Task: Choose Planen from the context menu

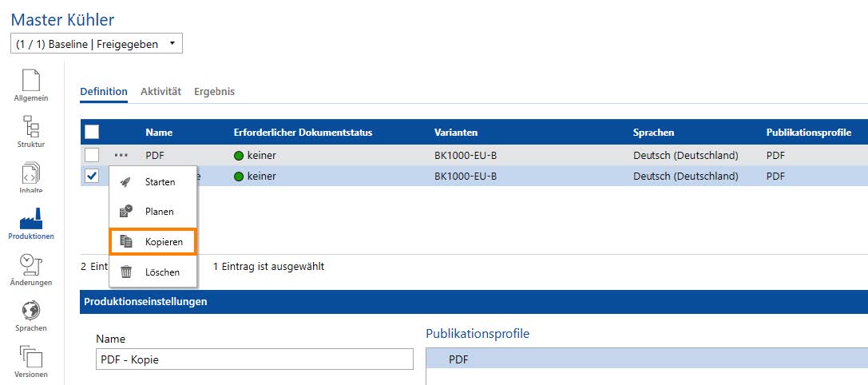Action: (158, 212)
